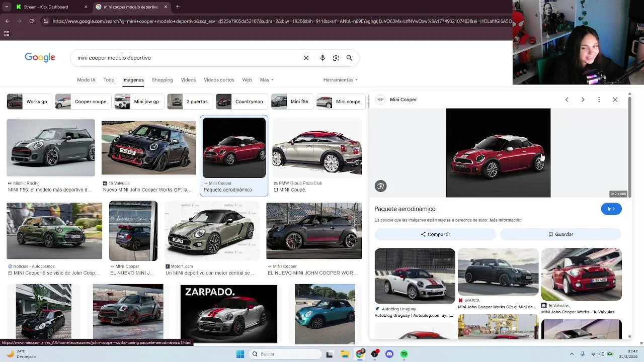Image resolution: width=644 pixels, height=362 pixels.
Task: Close the mini cooper modelo deportivo tab
Action: point(166,7)
